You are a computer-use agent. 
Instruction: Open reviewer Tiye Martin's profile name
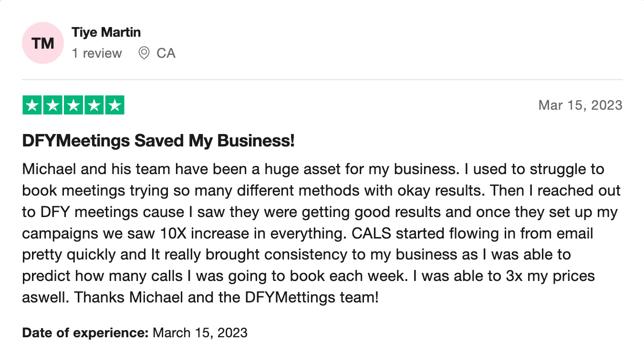106,32
